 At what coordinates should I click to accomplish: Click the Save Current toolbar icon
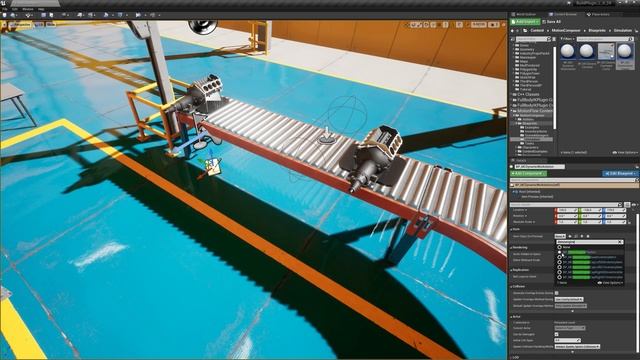pyautogui.click(x=4, y=15)
